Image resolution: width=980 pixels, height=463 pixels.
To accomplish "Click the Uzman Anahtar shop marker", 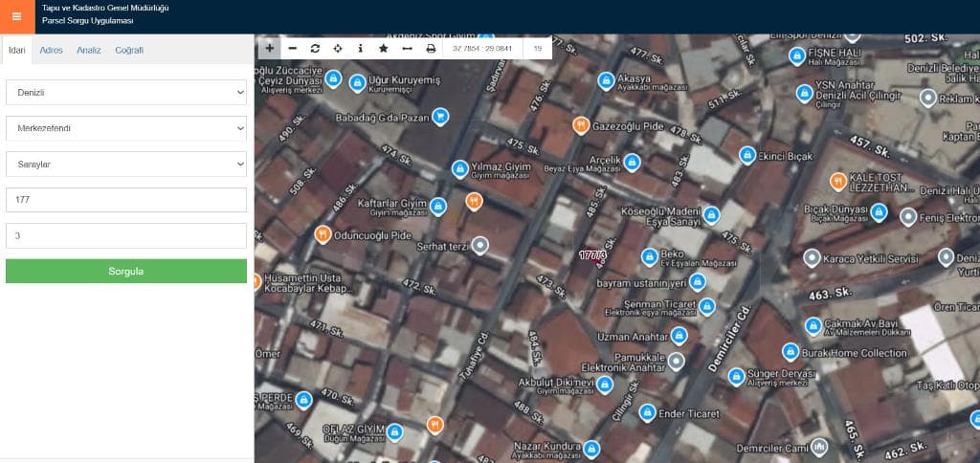I will click(x=679, y=336).
